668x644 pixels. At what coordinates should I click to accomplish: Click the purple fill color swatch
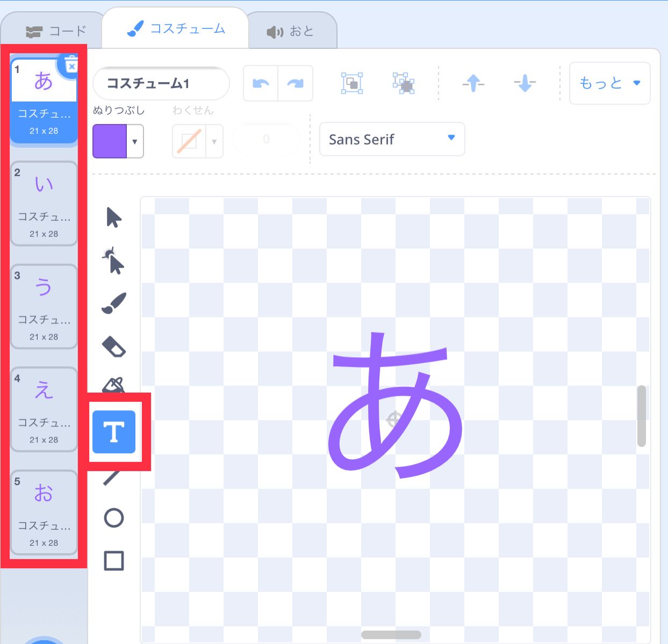(x=110, y=141)
